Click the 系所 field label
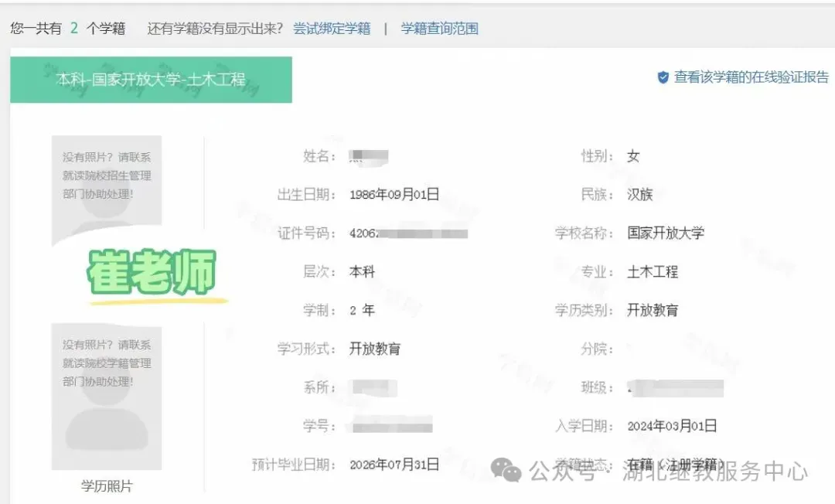Screen dimensions: 835x504 coord(319,387)
